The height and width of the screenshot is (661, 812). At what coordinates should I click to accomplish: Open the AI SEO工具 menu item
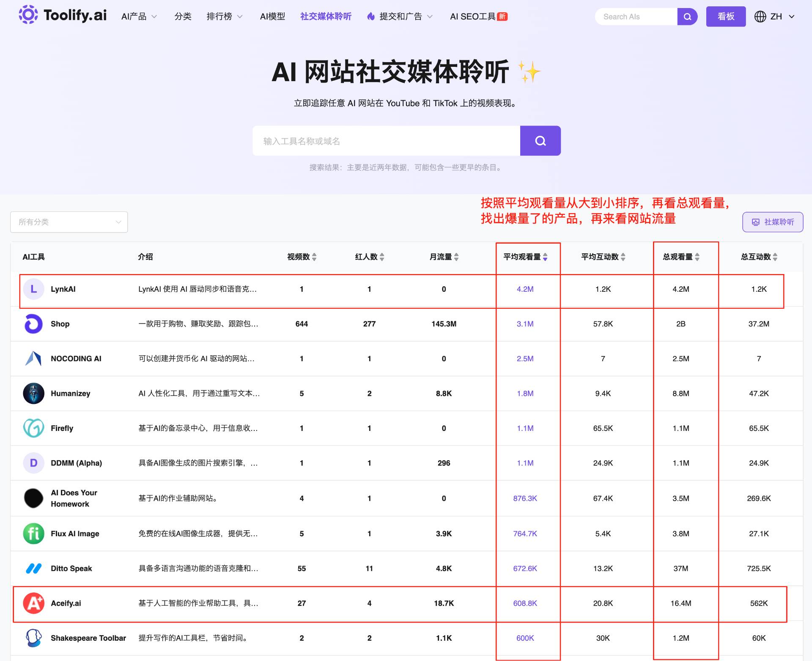point(473,16)
